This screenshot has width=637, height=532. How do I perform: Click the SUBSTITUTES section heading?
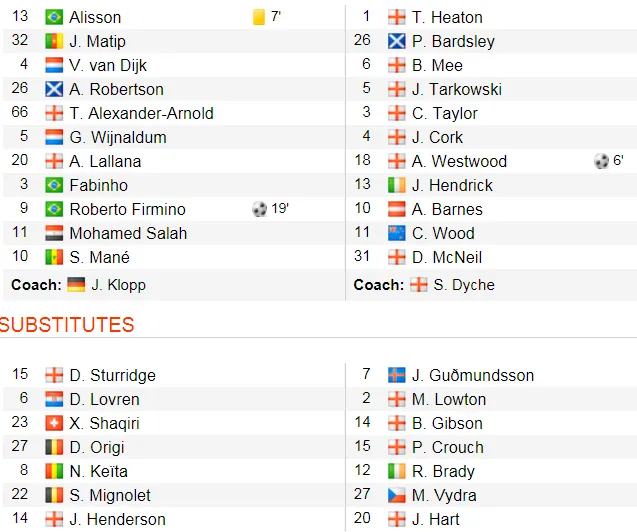(67, 325)
